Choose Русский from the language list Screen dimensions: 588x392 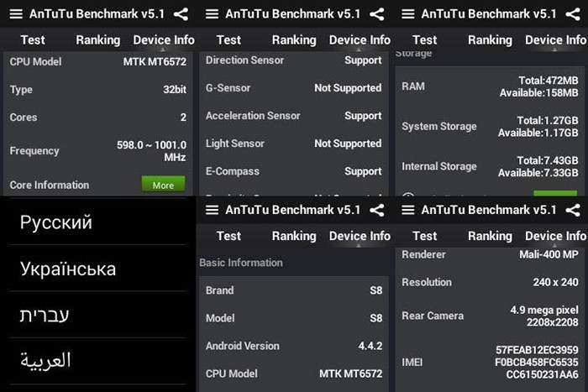pos(56,222)
